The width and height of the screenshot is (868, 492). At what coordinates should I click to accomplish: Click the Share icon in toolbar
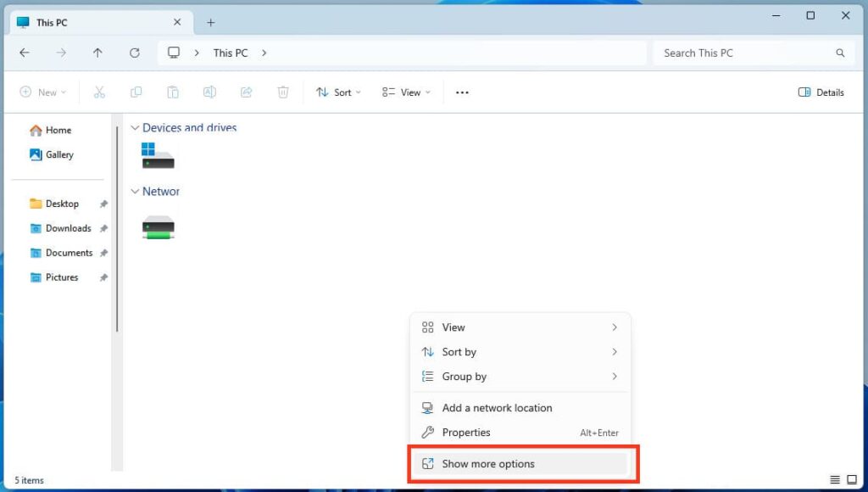point(247,92)
